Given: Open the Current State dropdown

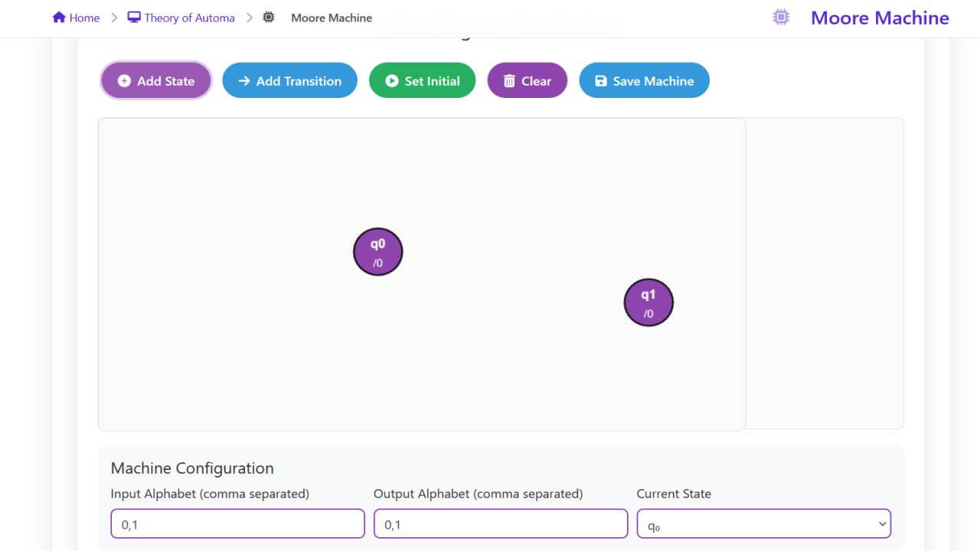Looking at the screenshot, I should 764,524.
